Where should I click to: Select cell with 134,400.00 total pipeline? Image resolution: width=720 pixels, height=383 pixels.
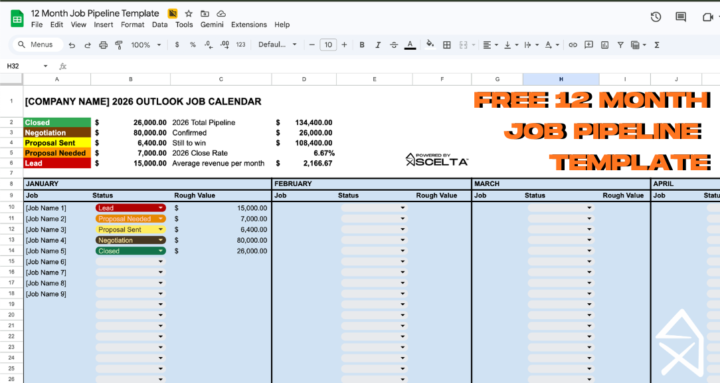tap(304, 123)
